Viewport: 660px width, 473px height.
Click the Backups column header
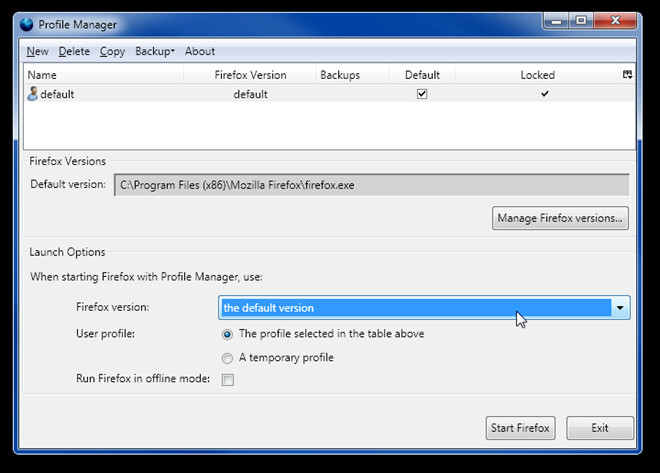[x=353, y=75]
